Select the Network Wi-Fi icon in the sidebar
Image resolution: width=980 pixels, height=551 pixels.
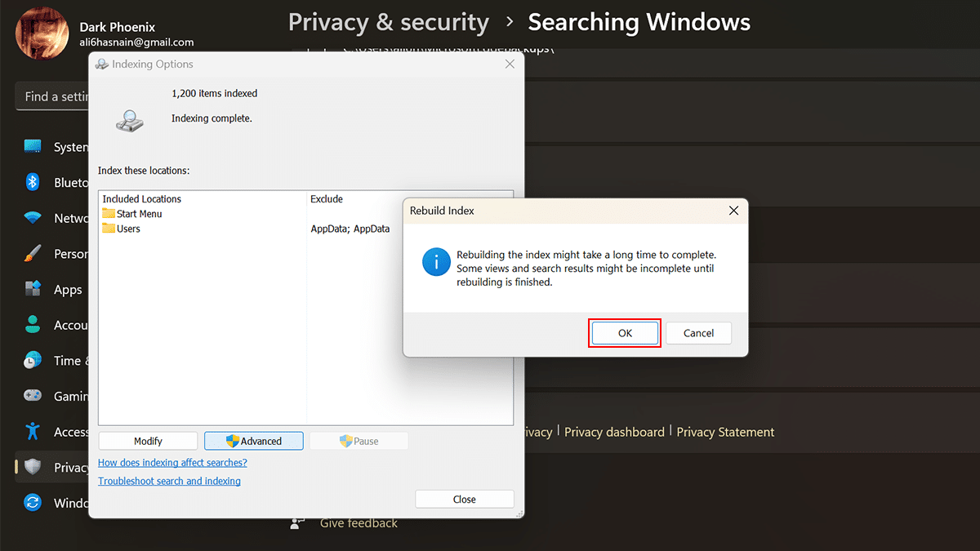33,218
